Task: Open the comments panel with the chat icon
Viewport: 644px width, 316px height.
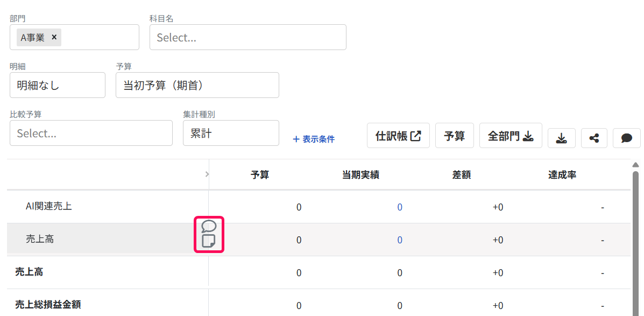Action: pos(626,138)
